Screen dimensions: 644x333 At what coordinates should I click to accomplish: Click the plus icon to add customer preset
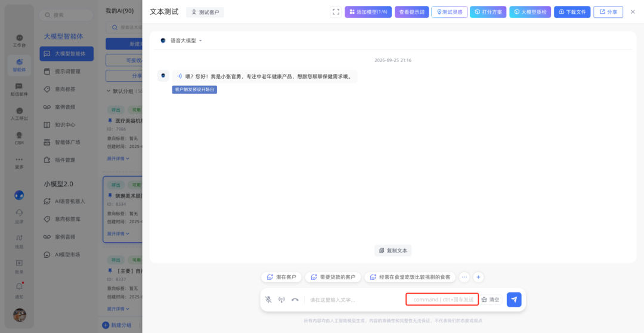click(x=478, y=277)
